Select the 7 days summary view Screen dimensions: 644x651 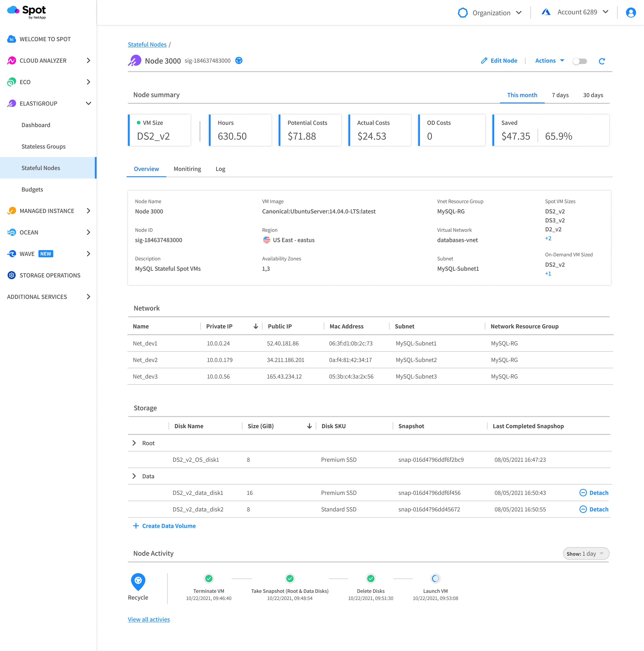coord(560,95)
